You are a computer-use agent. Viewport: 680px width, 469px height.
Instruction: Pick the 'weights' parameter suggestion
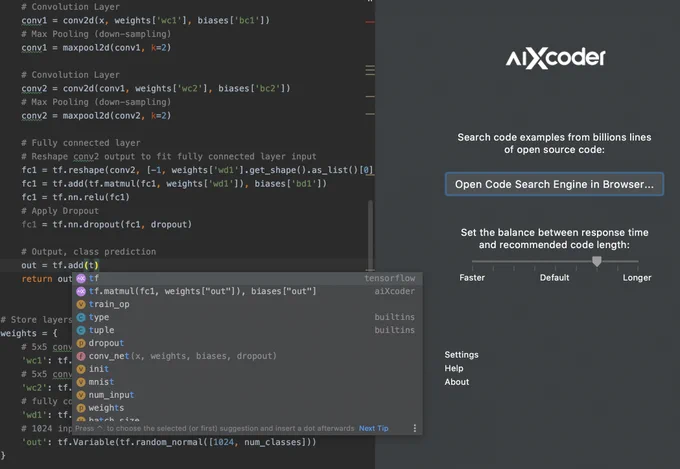tap(247, 408)
